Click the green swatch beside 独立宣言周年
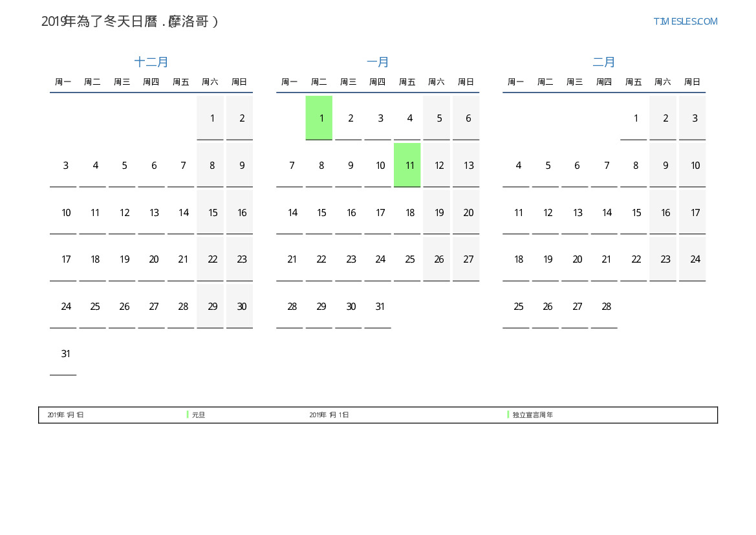Viewport: 756px width, 535px height. [508, 415]
